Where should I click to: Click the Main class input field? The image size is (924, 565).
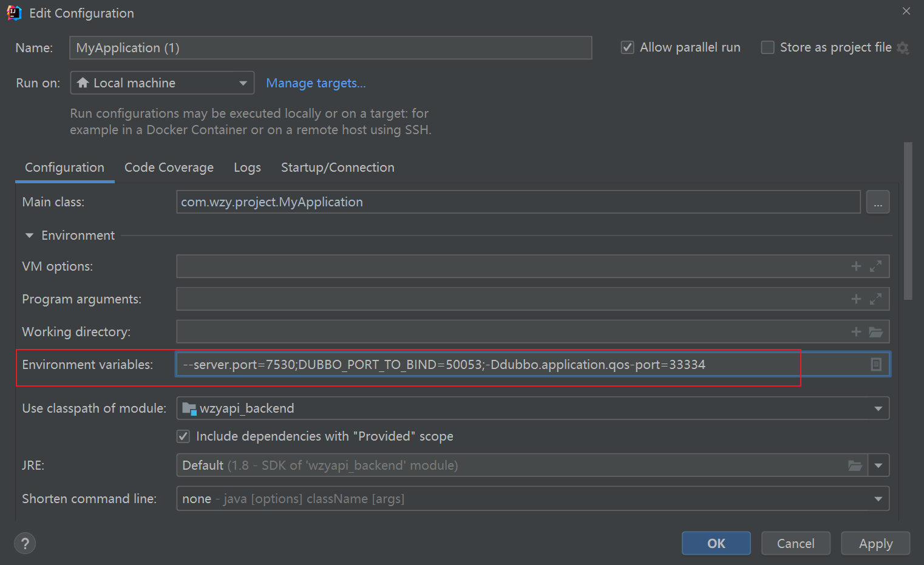click(x=517, y=202)
